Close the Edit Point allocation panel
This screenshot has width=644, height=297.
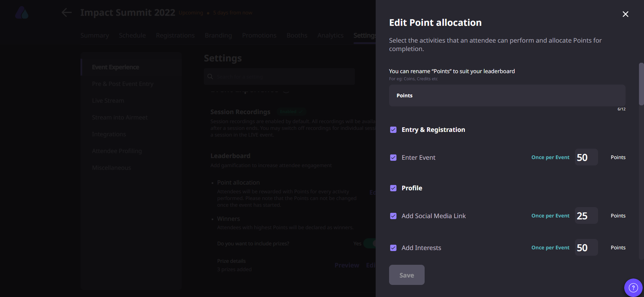point(625,14)
